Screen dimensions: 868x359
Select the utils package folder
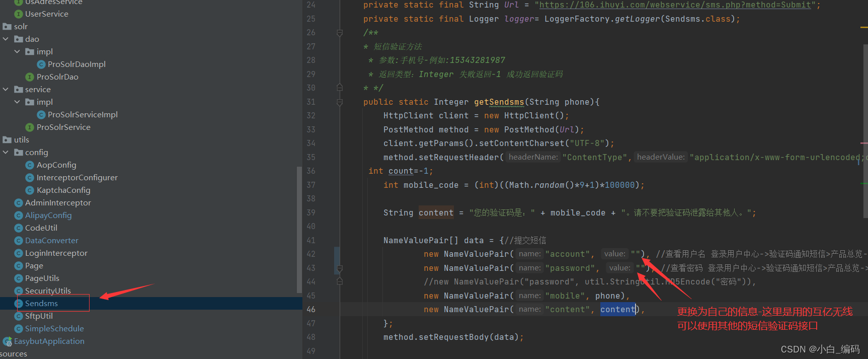pyautogui.click(x=21, y=139)
